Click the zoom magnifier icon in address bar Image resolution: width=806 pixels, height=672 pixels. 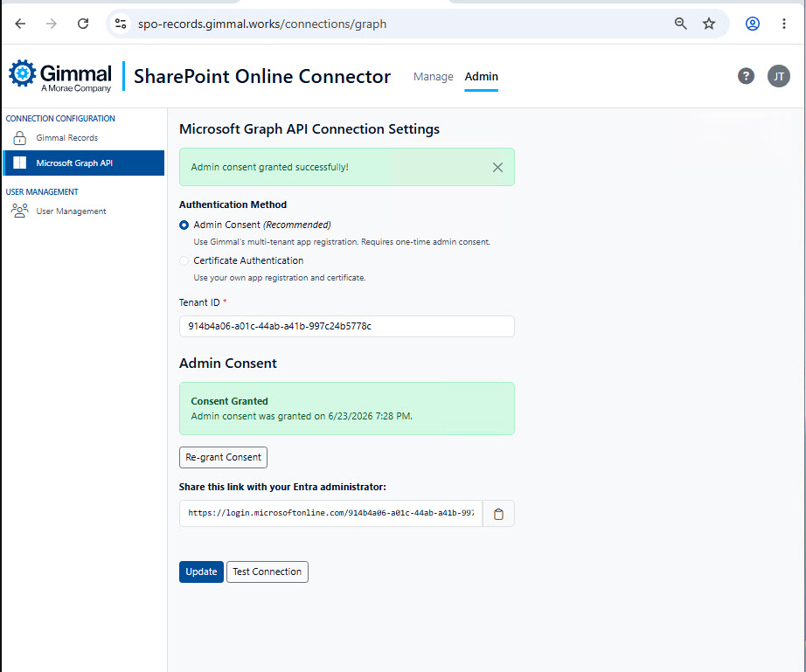(681, 24)
